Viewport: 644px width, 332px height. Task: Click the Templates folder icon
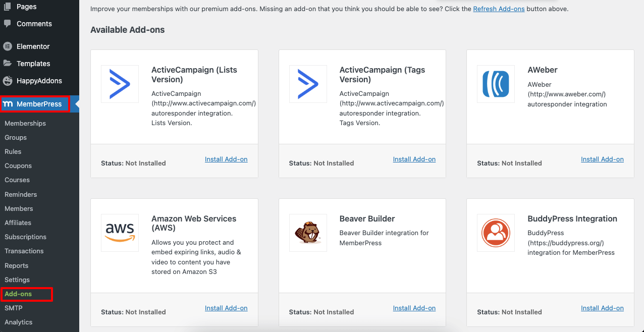click(8, 64)
